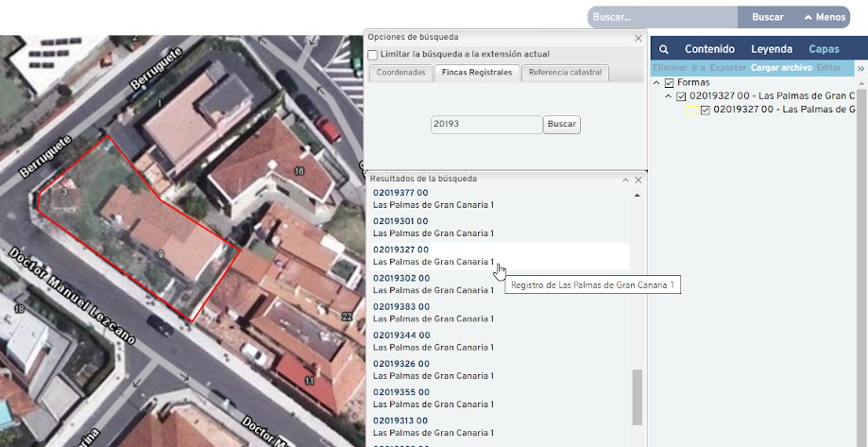This screenshot has width=868, height=447.
Task: Uncheck the parent 02019327 00 layer checkbox
Action: click(x=681, y=96)
